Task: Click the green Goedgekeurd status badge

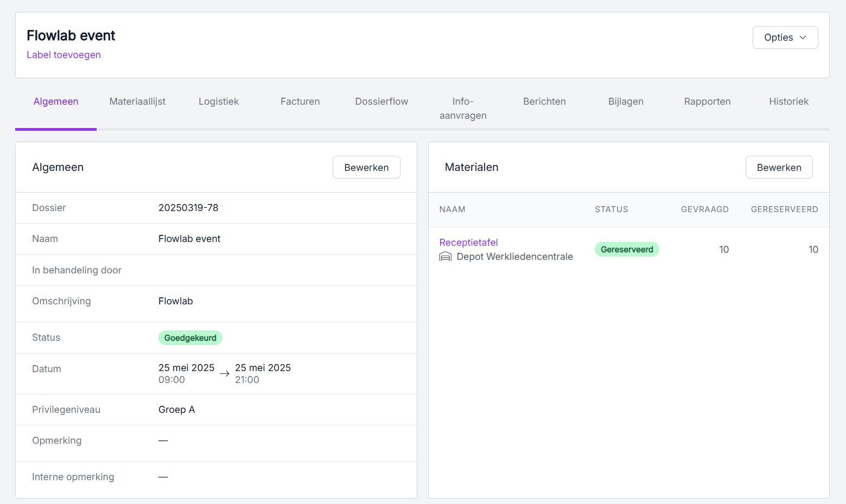Action: [x=190, y=338]
